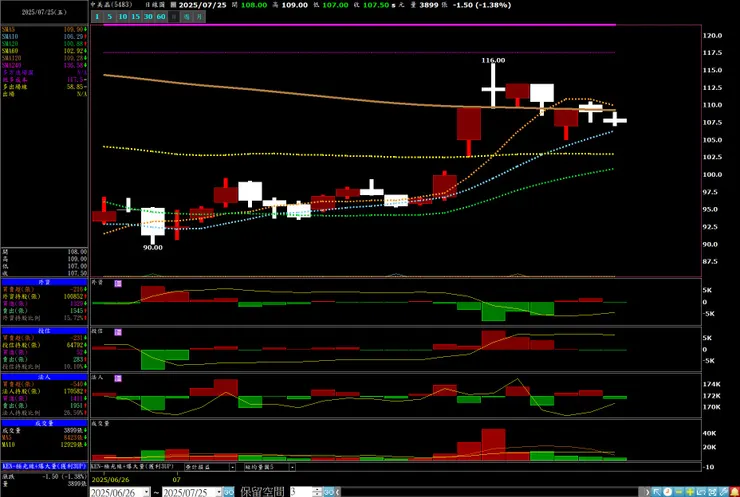Click the SMA240 indicator label
The height and width of the screenshot is (497, 740).
(x=11, y=65)
